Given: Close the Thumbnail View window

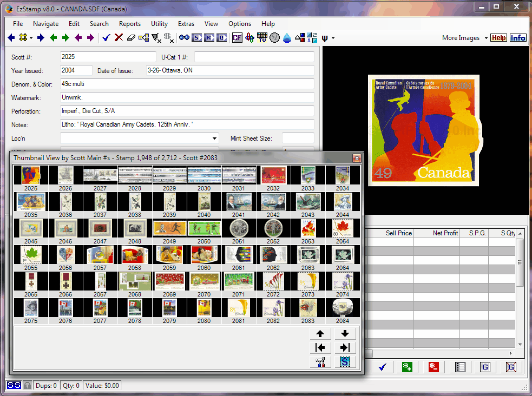Looking at the screenshot, I should point(357,158).
